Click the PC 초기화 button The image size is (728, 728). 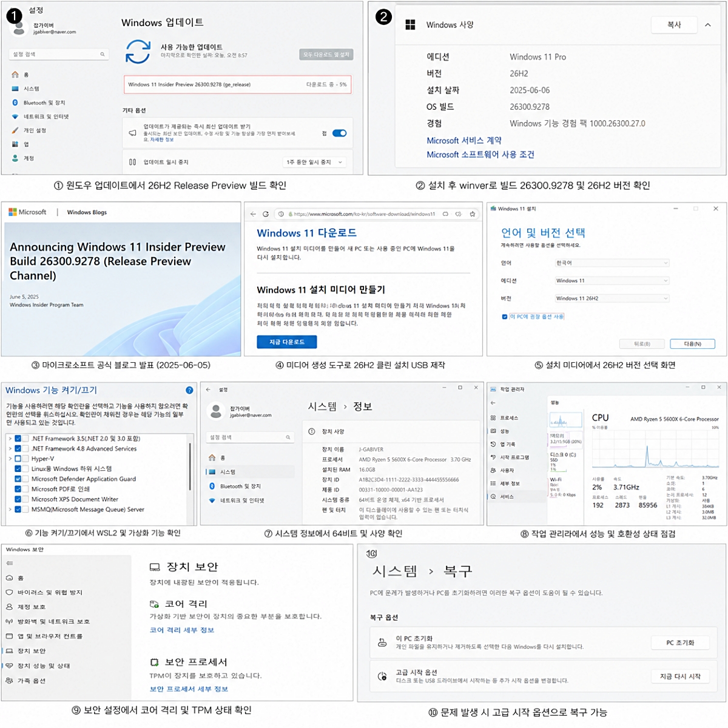pyautogui.click(x=680, y=642)
